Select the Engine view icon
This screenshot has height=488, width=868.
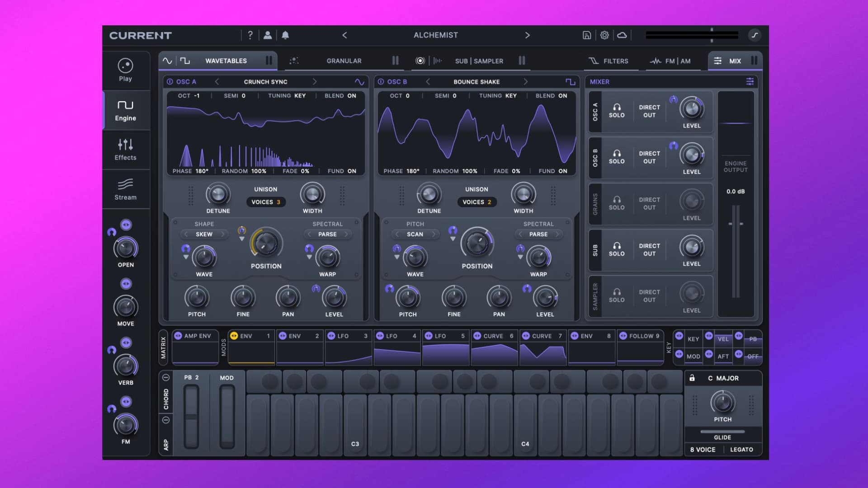point(126,110)
